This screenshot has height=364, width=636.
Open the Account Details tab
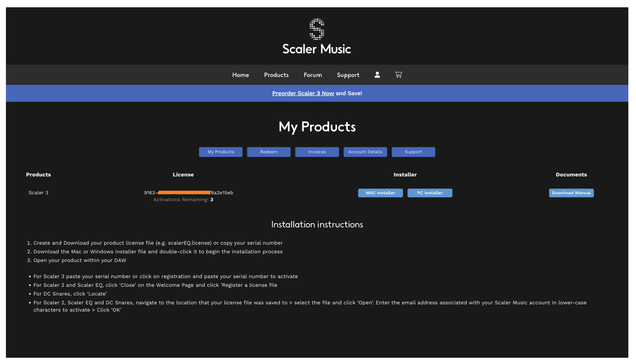pos(365,152)
